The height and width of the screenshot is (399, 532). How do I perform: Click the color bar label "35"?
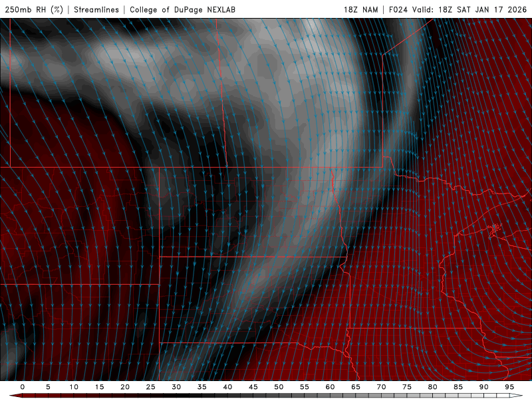[x=202, y=387]
